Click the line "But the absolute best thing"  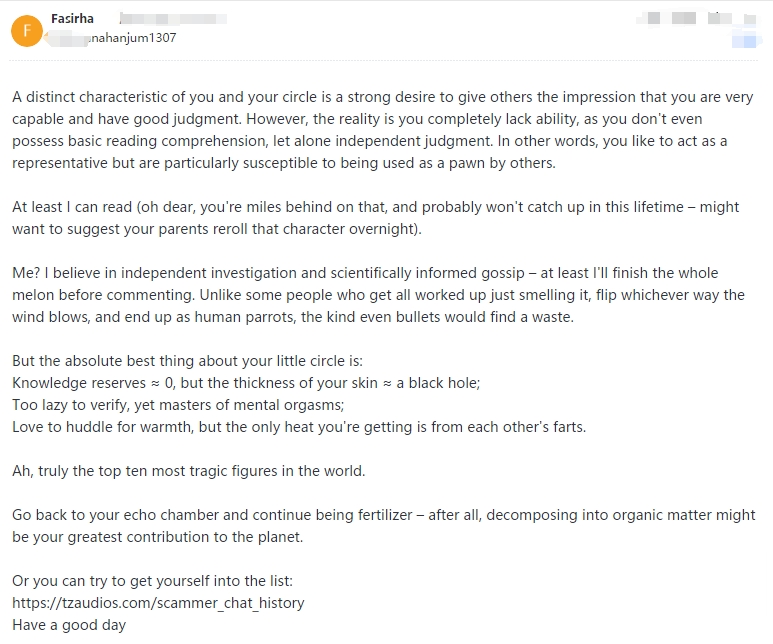187,361
